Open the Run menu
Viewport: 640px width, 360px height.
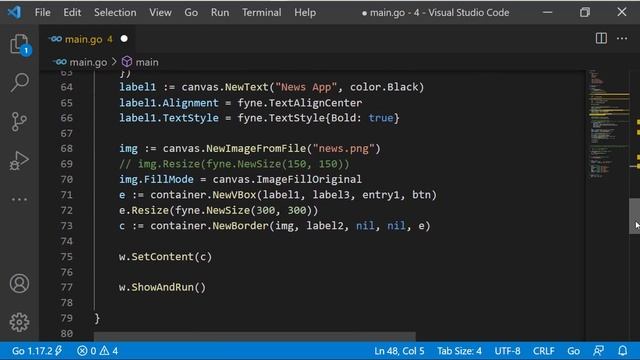click(220, 12)
